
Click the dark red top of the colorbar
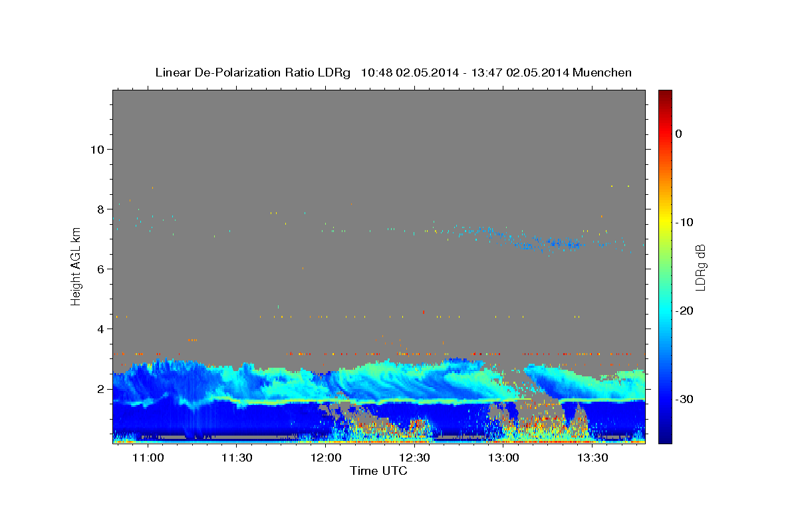(665, 94)
